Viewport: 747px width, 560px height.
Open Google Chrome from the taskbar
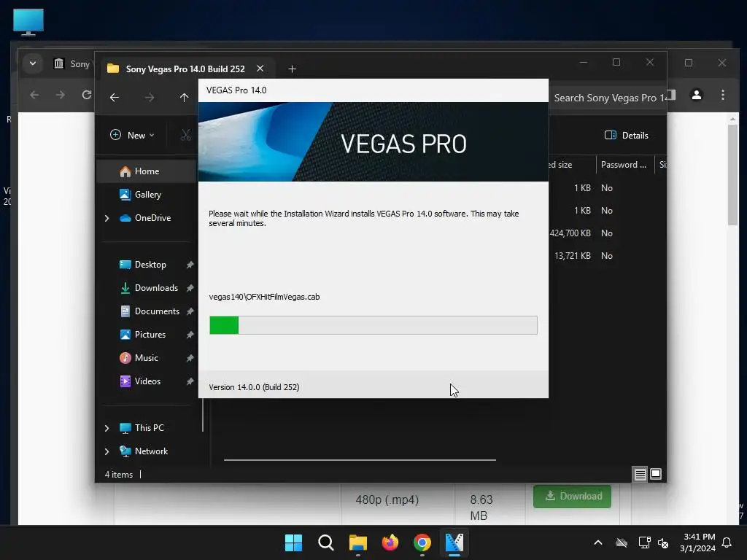click(422, 542)
